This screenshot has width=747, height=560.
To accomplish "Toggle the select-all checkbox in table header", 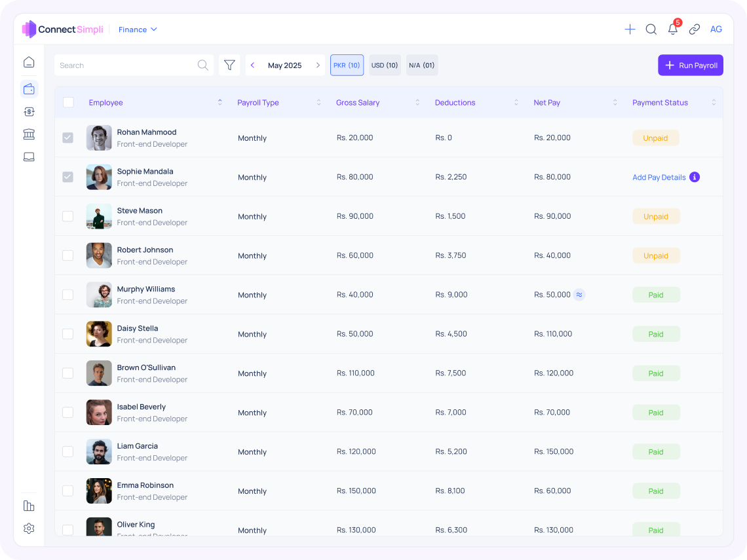I will coord(68,102).
